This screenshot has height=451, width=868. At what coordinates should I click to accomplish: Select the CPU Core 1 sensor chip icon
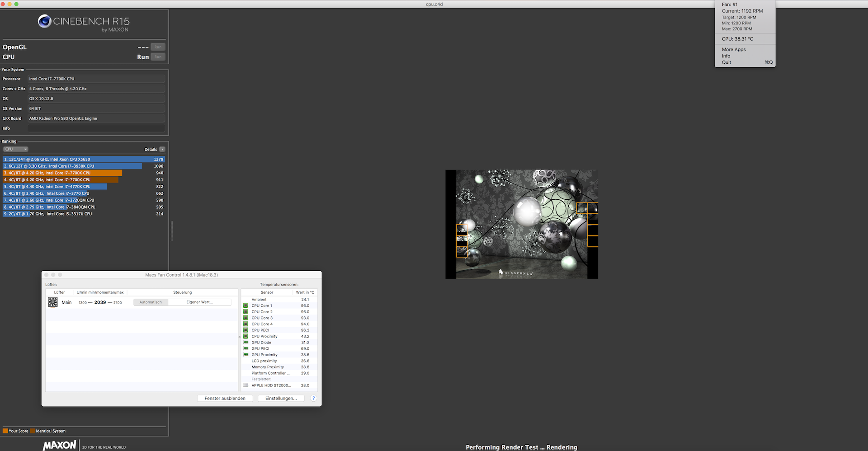[x=245, y=306]
